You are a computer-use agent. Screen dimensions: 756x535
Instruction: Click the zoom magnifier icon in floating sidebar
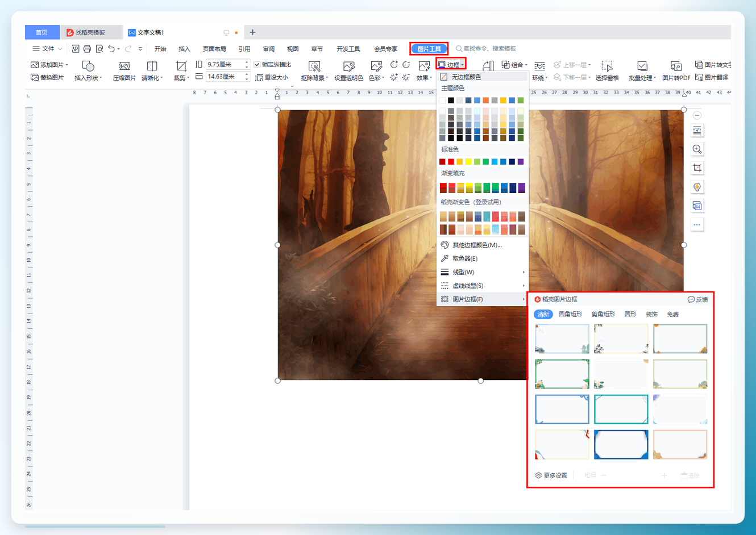[x=697, y=149]
